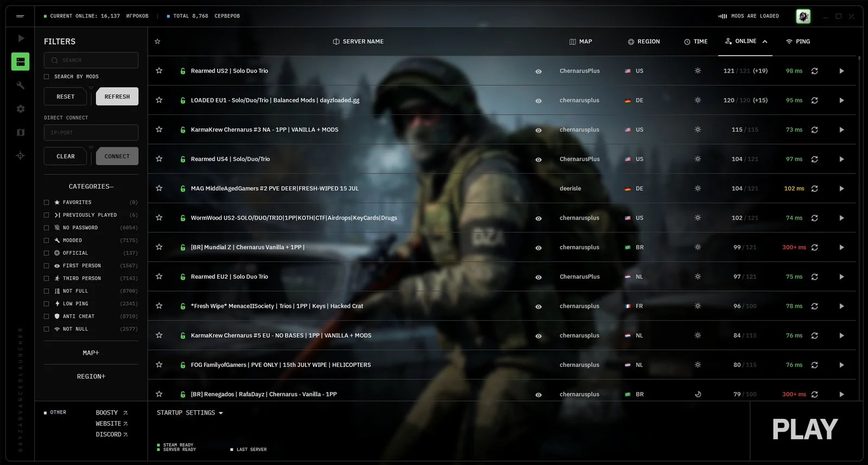Favorite the LOADED EU1 server star
Screen dimensions: 868x465
pos(159,100)
